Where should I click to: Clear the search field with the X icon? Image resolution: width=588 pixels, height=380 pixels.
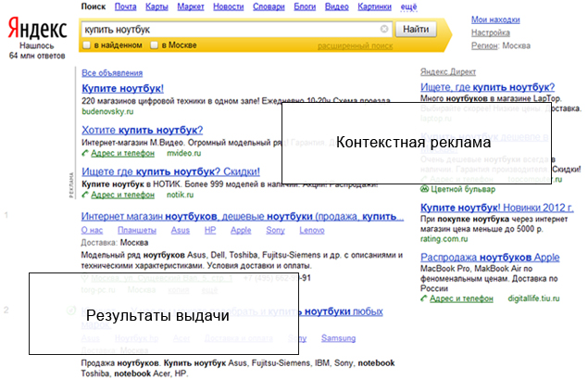tap(384, 29)
